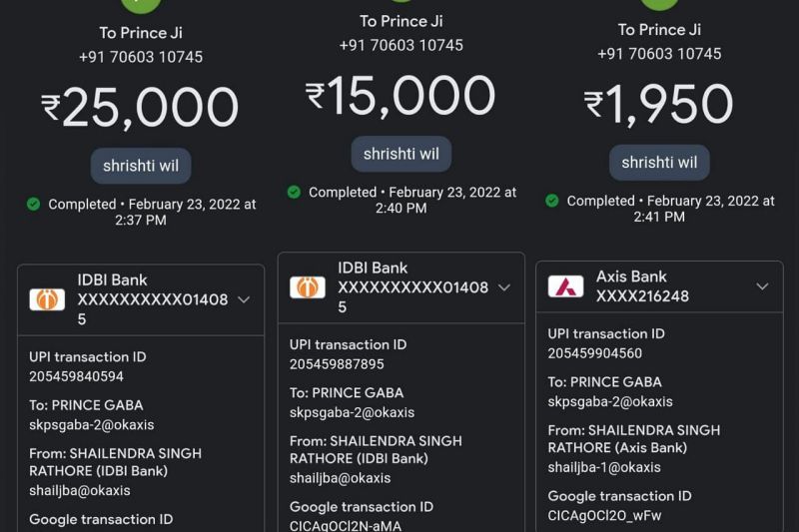Select UPI transaction ID 205459904560
This screenshot has width=799, height=532.
click(594, 353)
